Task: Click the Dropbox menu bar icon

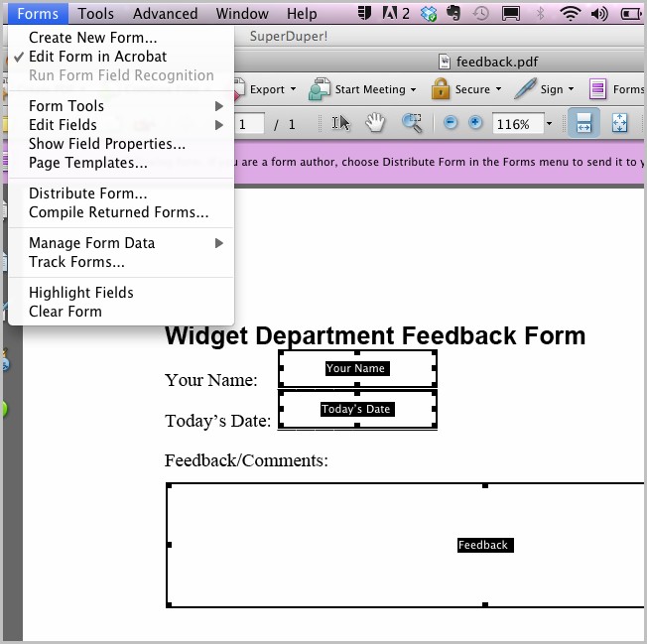Action: tap(429, 14)
